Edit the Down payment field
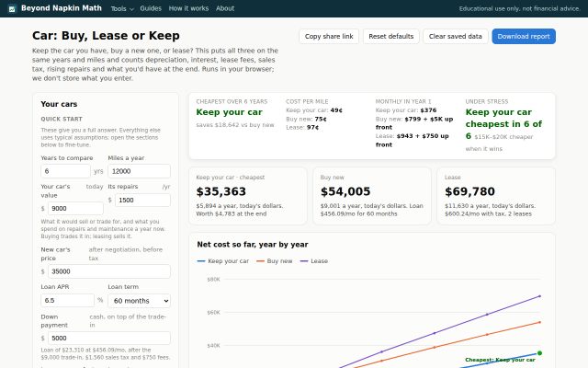 (x=109, y=338)
